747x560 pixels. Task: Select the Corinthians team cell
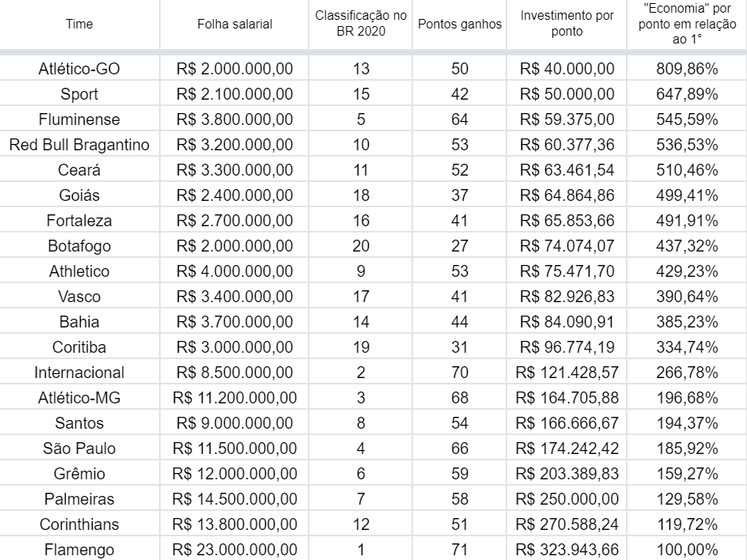pos(79,524)
